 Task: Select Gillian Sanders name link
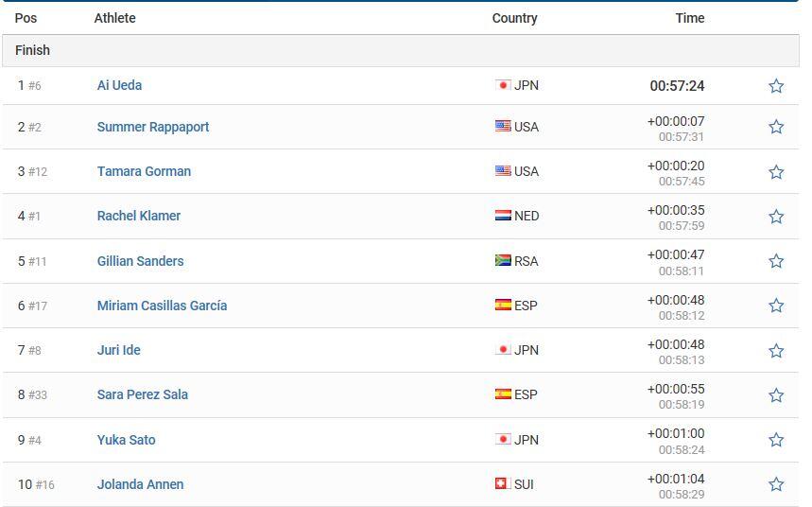(x=140, y=261)
